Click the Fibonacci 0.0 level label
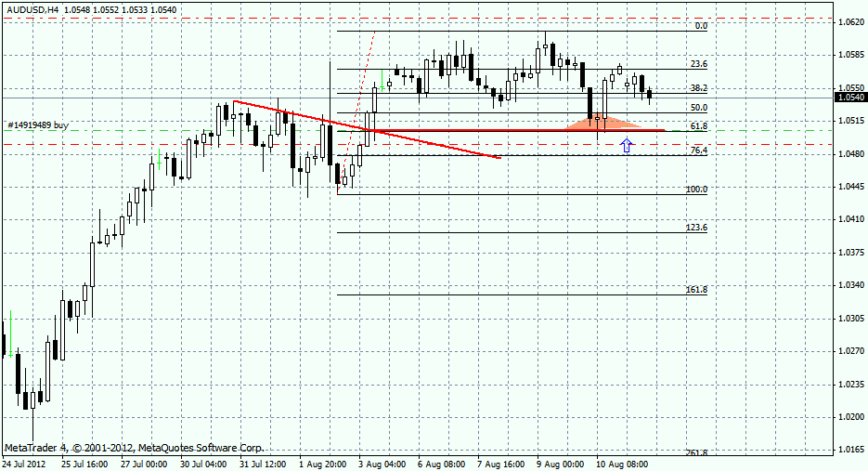Screen dimensions: 868x471 point(701,26)
